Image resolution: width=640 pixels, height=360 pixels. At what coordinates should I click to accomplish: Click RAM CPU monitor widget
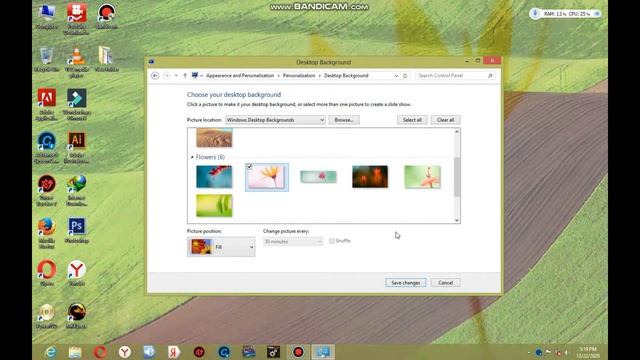pyautogui.click(x=565, y=13)
